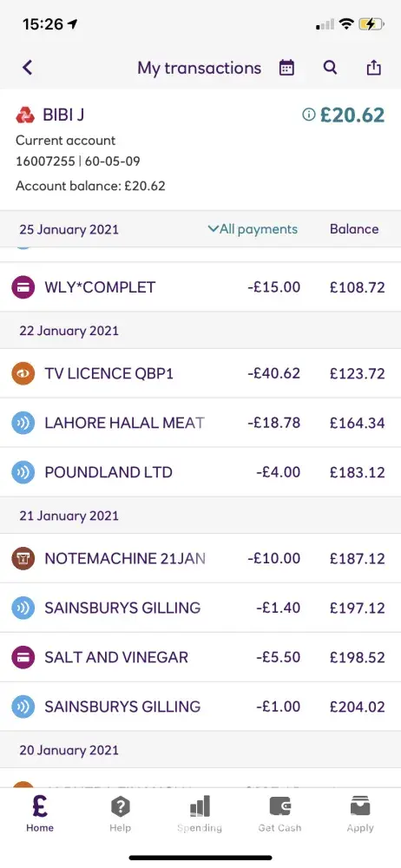Tap the back arrow icon
Image resolution: width=401 pixels, height=868 pixels.
click(x=27, y=68)
